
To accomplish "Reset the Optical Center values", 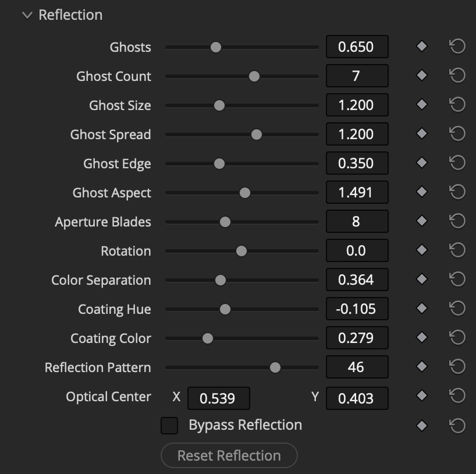I will coord(457,396).
